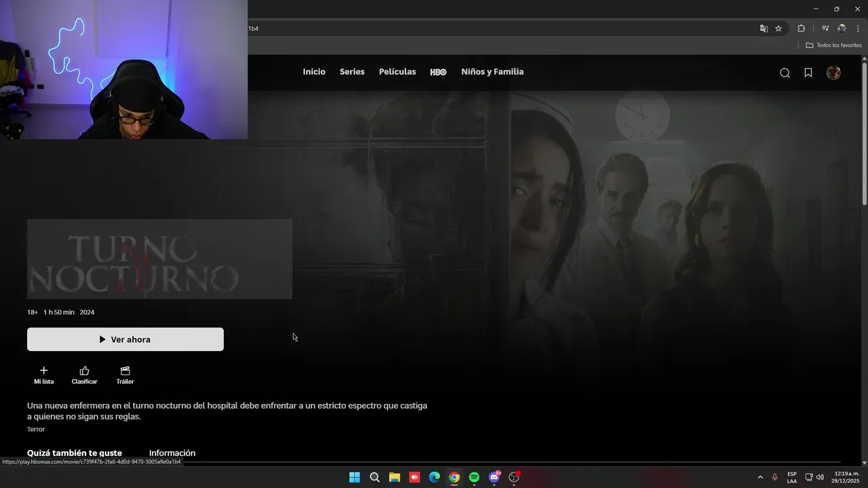Open the HBO Max profile avatar

833,73
